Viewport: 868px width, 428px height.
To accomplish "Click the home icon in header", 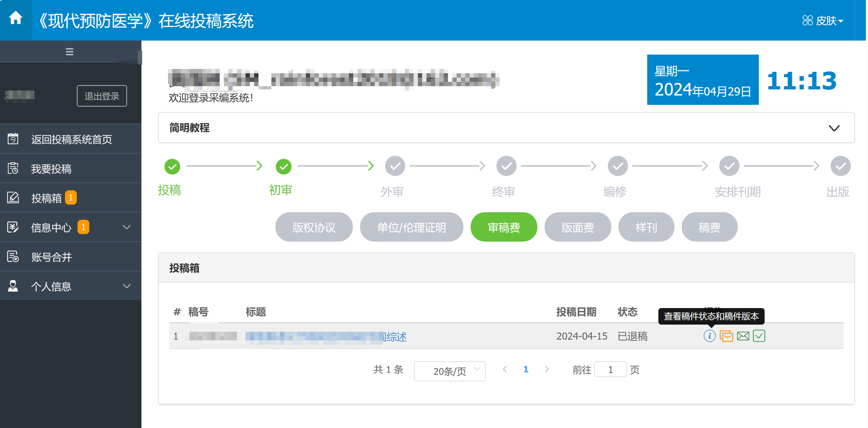I will [x=16, y=18].
